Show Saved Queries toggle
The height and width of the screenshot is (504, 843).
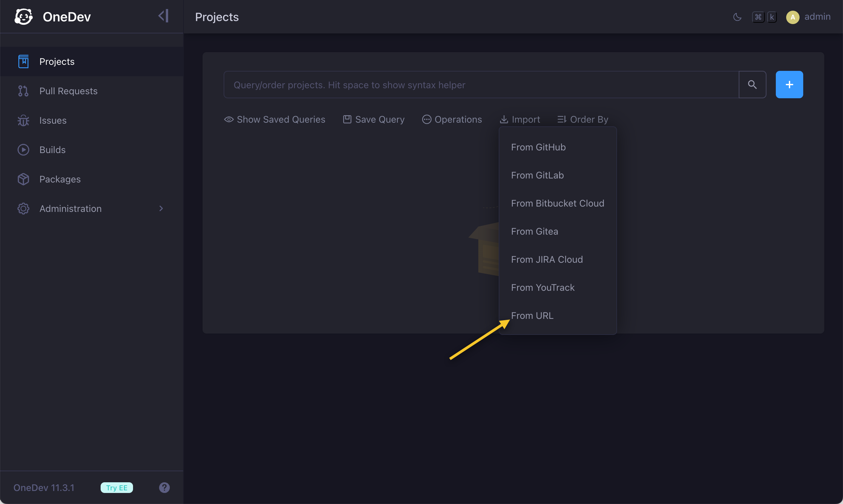274,120
